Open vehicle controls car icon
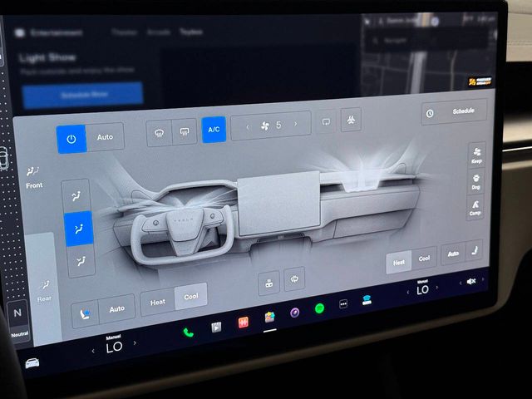This screenshot has height=399, width=532. click(32, 363)
